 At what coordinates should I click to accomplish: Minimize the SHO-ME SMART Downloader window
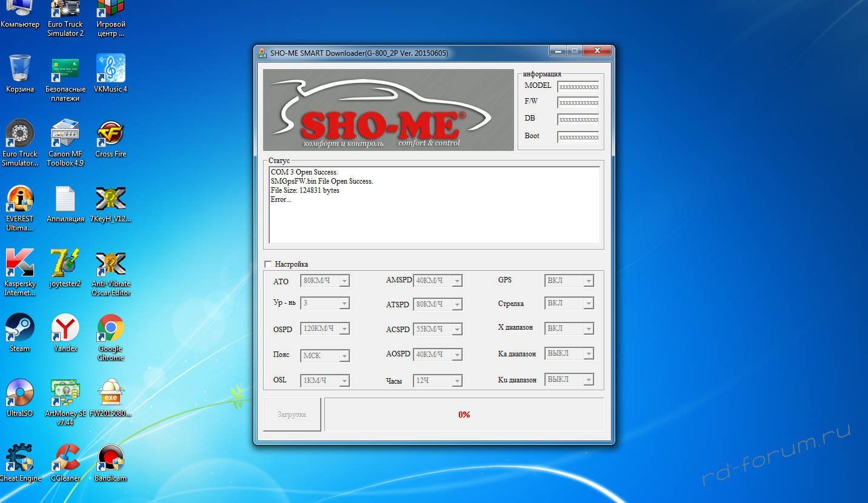coord(558,51)
